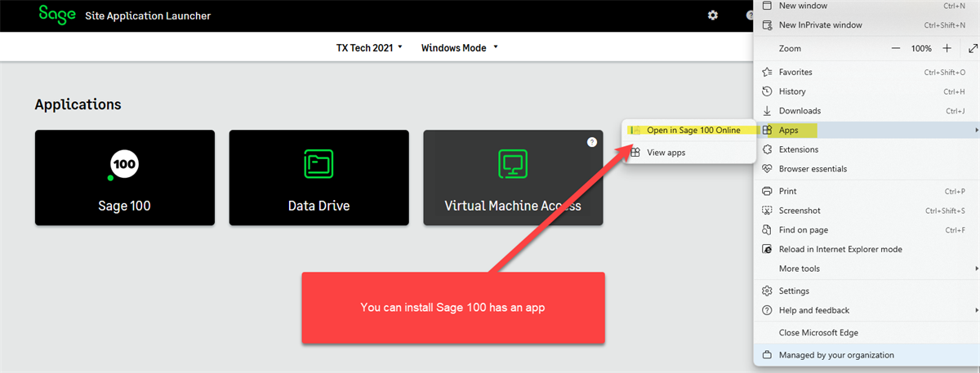
Task: Choose Reload in Internet Explorer mode
Action: pyautogui.click(x=866, y=249)
